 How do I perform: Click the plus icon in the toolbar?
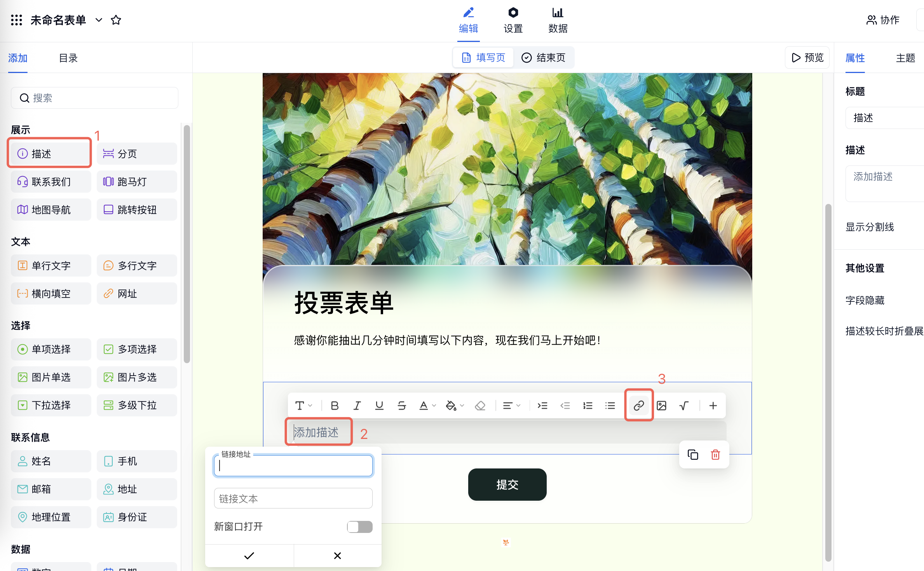(x=713, y=406)
